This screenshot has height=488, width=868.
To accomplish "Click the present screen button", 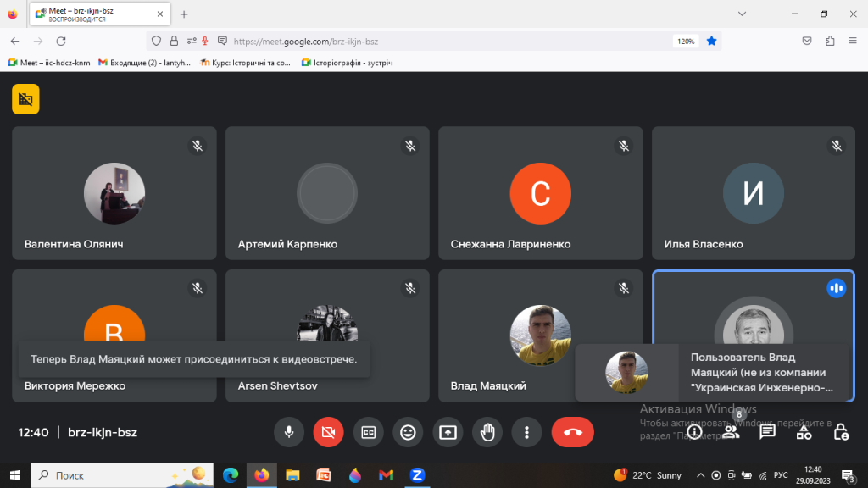I will coord(448,432).
